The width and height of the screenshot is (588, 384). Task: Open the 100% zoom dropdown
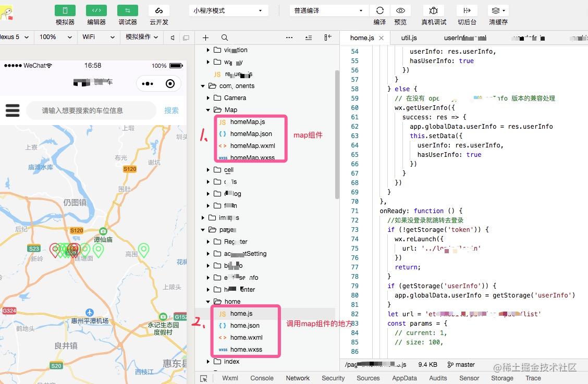pos(55,37)
